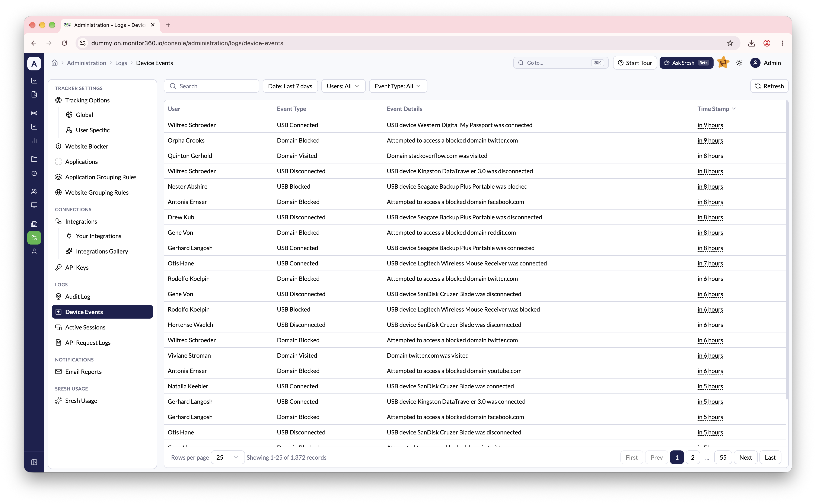Bookmark this page with the star icon
This screenshot has height=504, width=816.
coord(730,43)
